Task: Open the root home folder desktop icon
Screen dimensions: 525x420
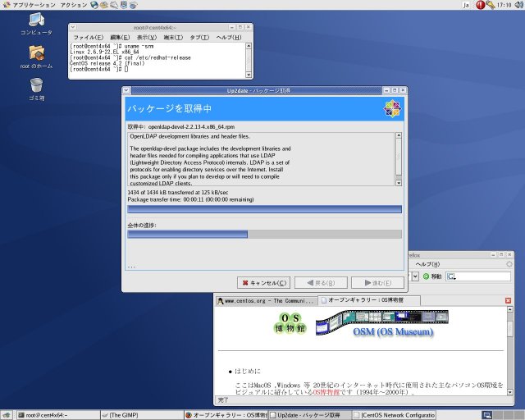Action: (36, 57)
